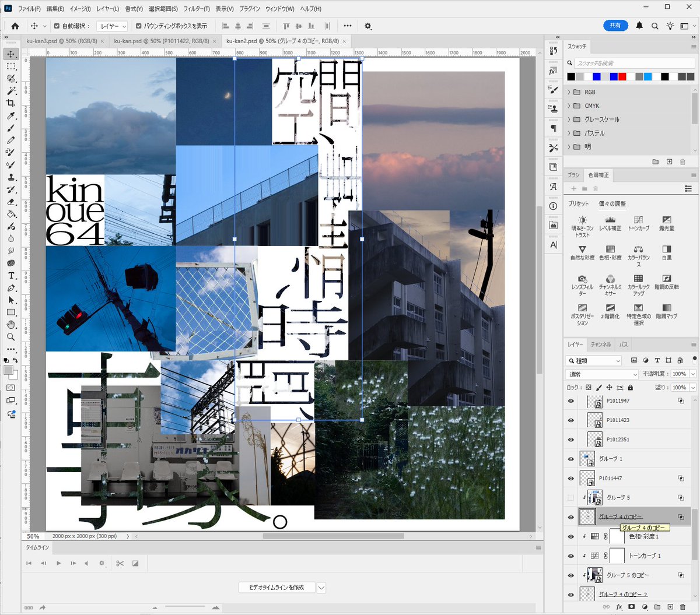Select the Clone Stamp tool
Image resolution: width=700 pixels, height=615 pixels.
coord(10,177)
